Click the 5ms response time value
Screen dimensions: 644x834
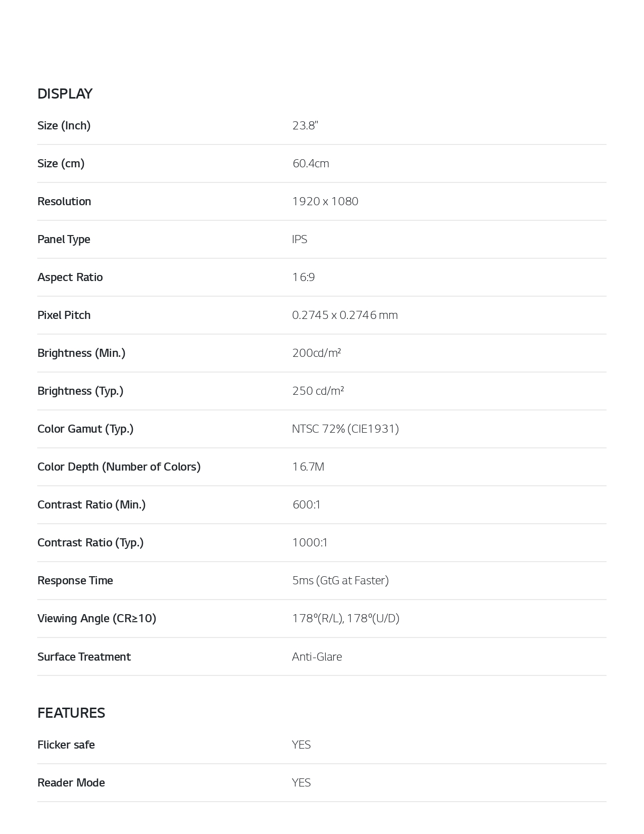[x=340, y=580]
